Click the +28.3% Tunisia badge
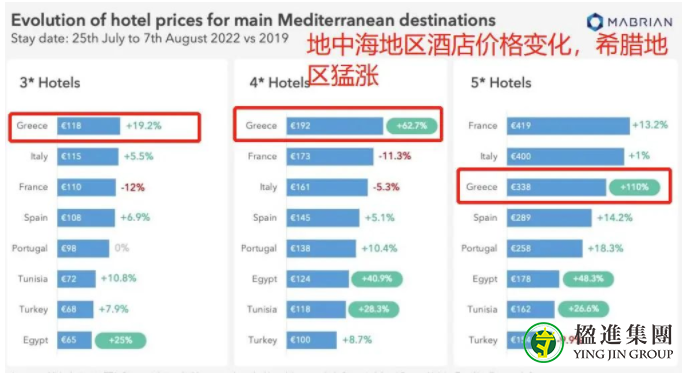The image size is (683, 373). pyautogui.click(x=373, y=309)
